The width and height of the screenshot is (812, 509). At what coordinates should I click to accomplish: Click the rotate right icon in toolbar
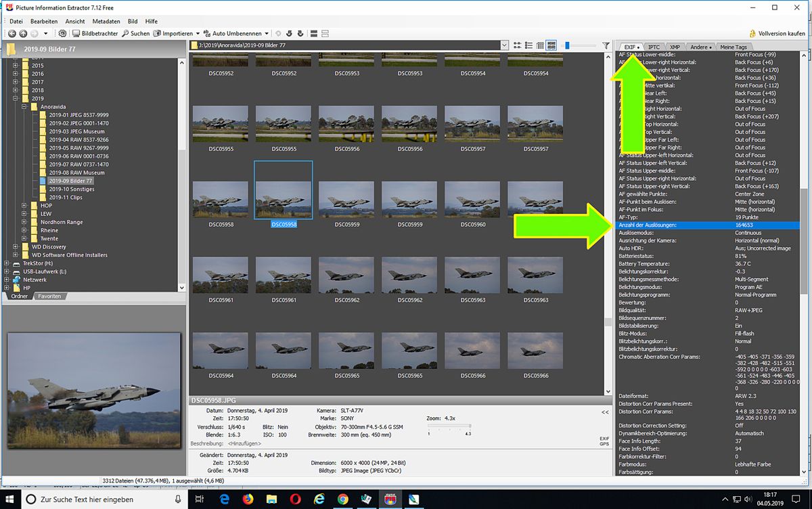coord(300,33)
